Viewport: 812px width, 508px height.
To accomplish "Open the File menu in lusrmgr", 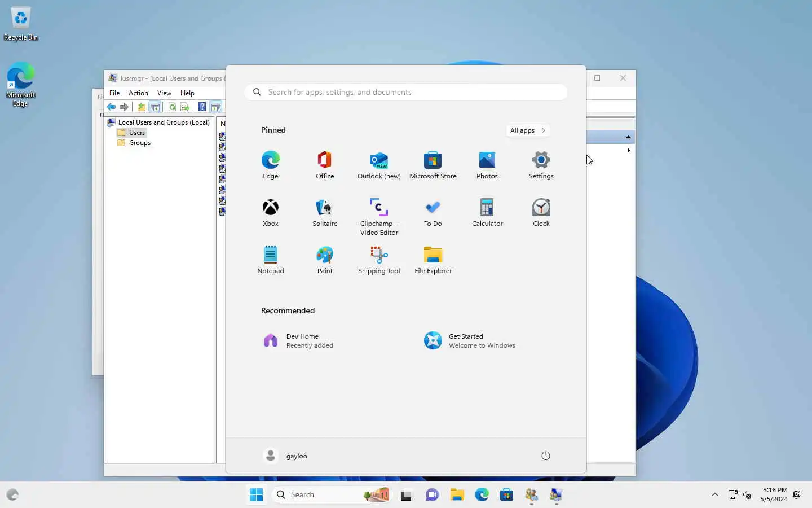I will (x=114, y=93).
